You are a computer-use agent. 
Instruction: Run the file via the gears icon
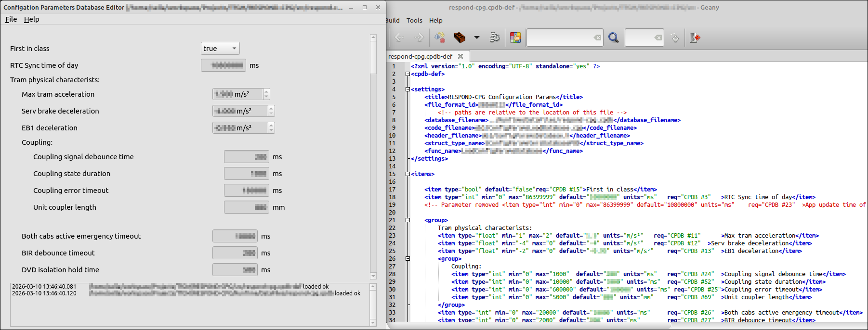click(x=495, y=38)
